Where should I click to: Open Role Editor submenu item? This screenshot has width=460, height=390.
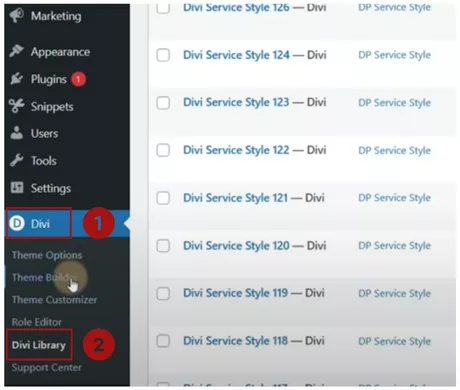click(x=37, y=322)
